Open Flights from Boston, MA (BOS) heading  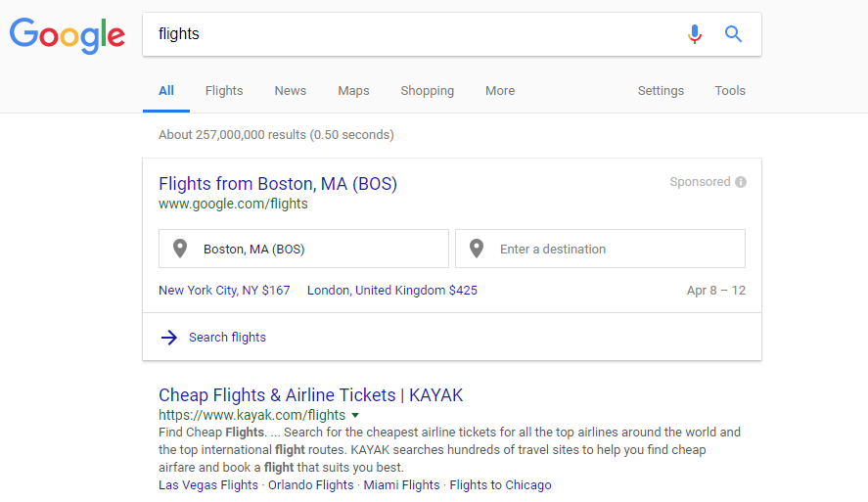coord(278,184)
